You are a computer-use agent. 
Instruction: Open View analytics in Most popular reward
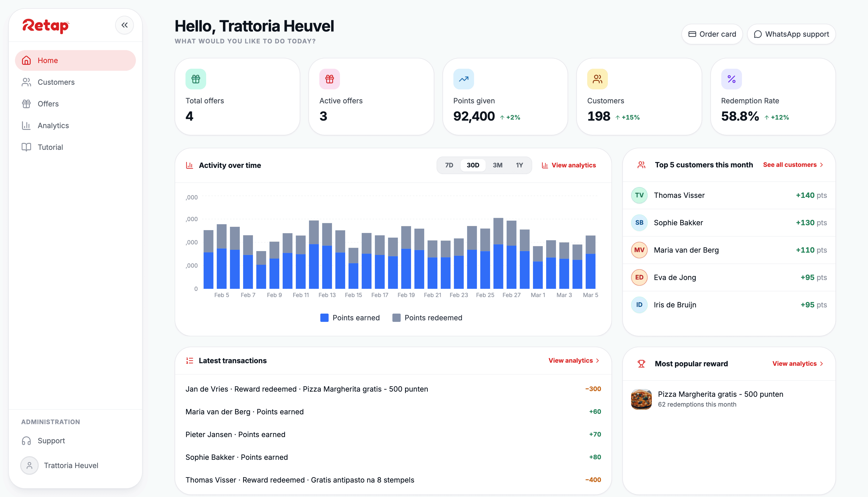797,363
